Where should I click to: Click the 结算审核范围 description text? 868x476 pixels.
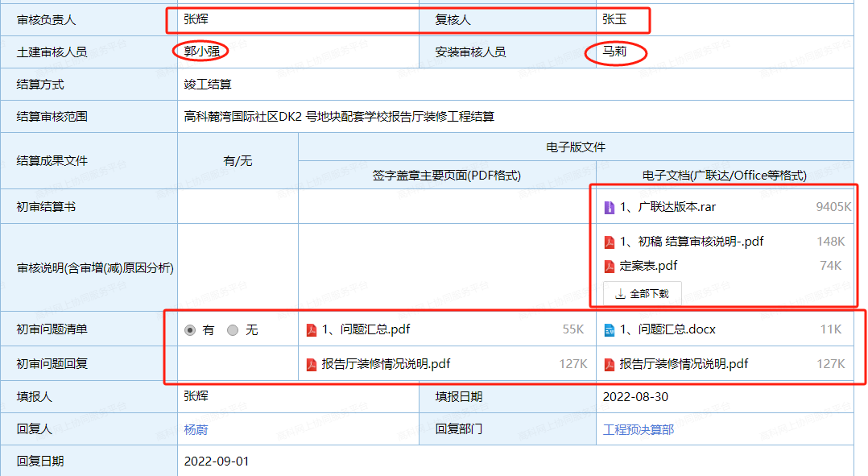click(339, 117)
